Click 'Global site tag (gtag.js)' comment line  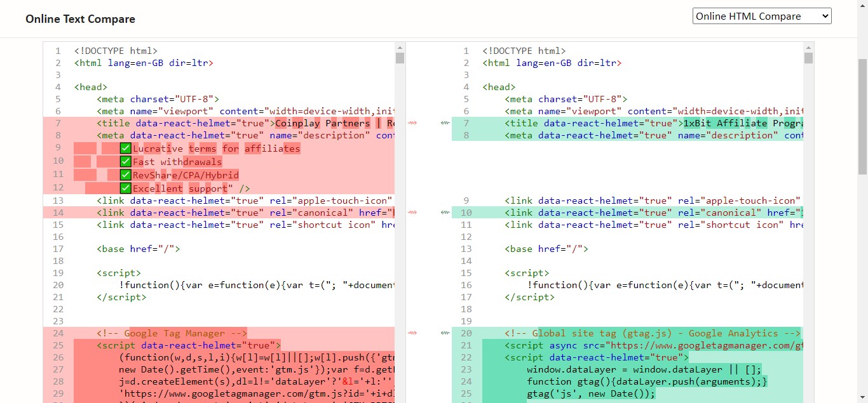653,333
